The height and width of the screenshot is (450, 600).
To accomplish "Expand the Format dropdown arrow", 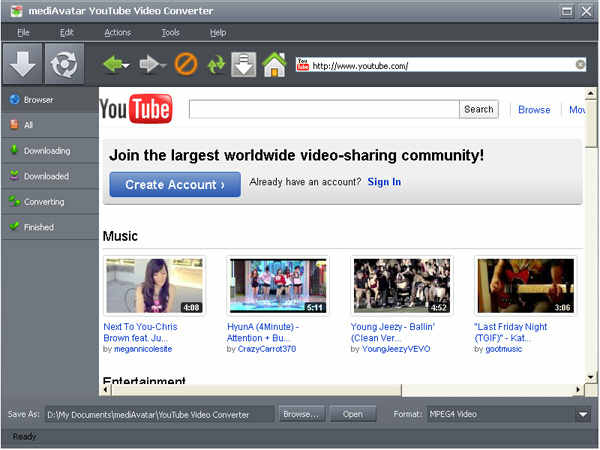I will 583,414.
